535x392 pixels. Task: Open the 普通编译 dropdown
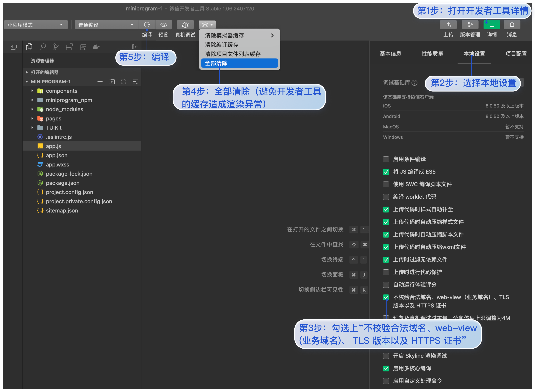(x=106, y=25)
